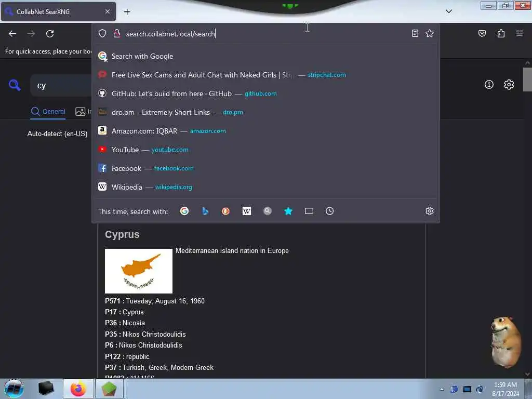
Task: Click the insecure connection lock icon
Action: click(x=117, y=33)
